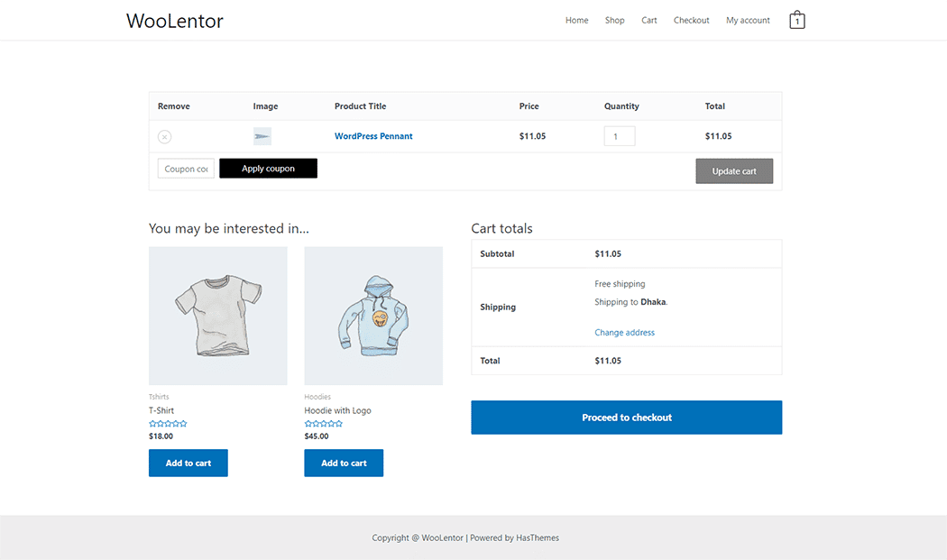The image size is (947, 560).
Task: Click the WooLentor logo
Action: (x=174, y=20)
